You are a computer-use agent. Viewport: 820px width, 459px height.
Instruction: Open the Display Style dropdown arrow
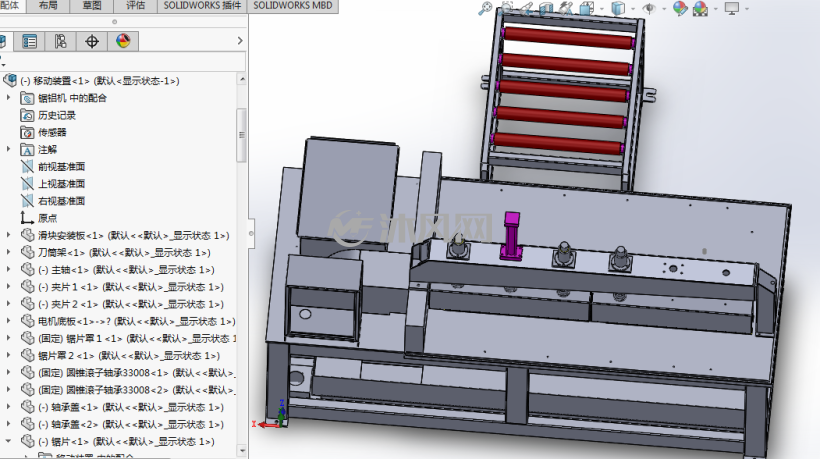coord(633,9)
